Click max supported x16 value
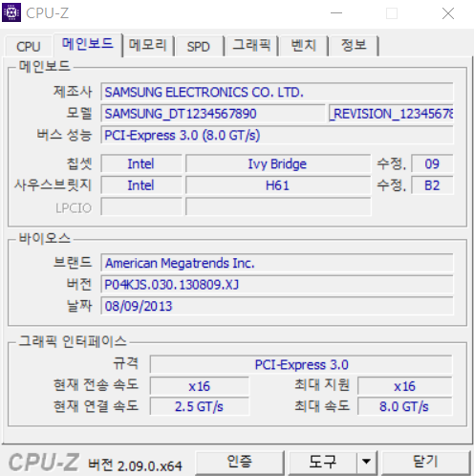The width and height of the screenshot is (474, 476). tap(405, 386)
